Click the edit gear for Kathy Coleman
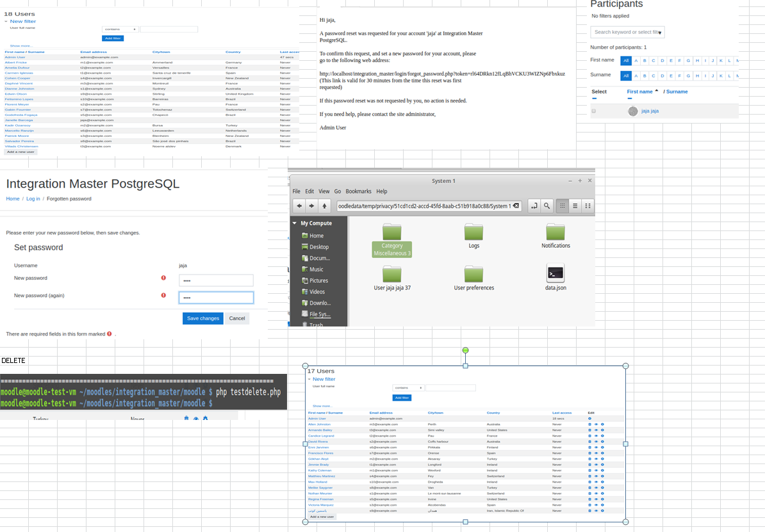 (x=602, y=470)
